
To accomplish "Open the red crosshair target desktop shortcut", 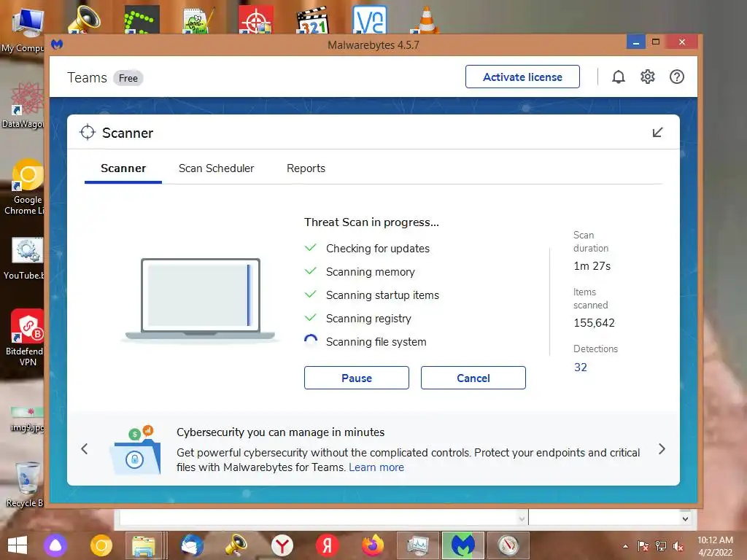I will [x=256, y=20].
